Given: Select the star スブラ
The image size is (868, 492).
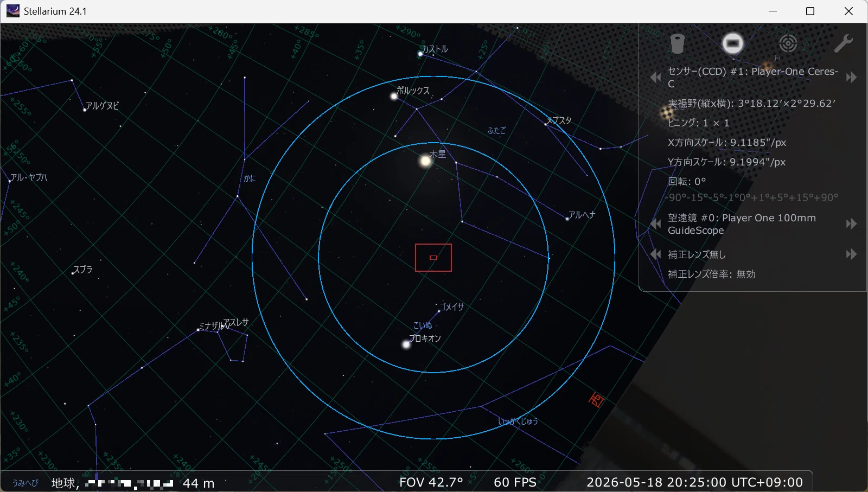Looking at the screenshot, I should pyautogui.click(x=73, y=273).
